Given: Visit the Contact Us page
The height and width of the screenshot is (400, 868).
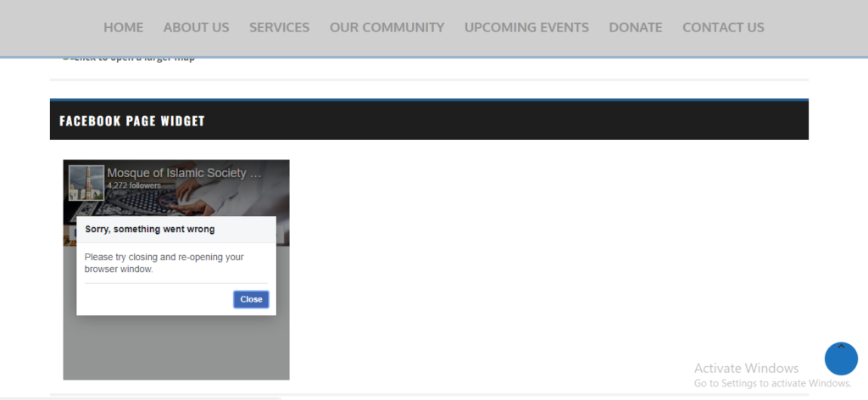Looking at the screenshot, I should [723, 27].
